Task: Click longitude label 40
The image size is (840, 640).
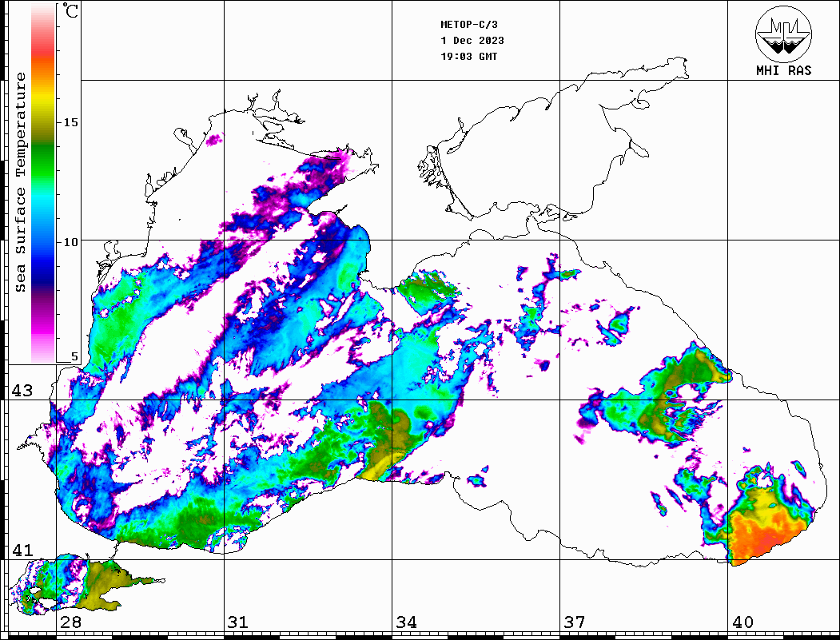Action: pos(742,622)
